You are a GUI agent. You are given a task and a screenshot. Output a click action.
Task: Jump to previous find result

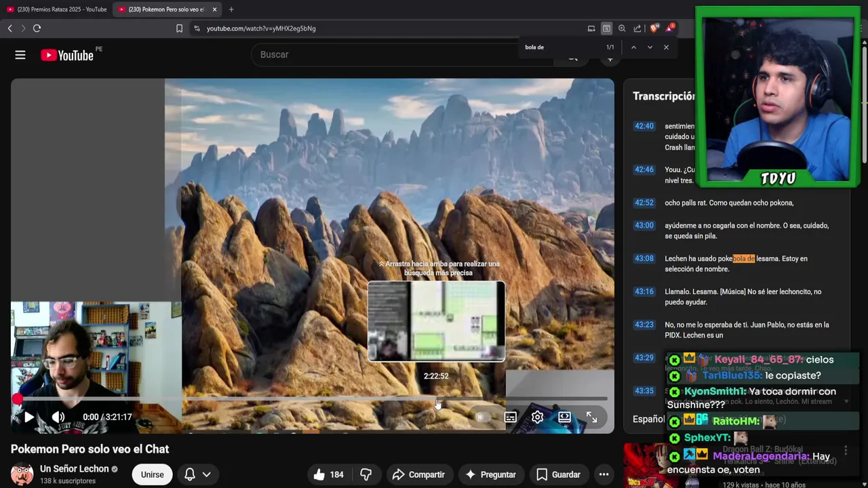(x=633, y=47)
